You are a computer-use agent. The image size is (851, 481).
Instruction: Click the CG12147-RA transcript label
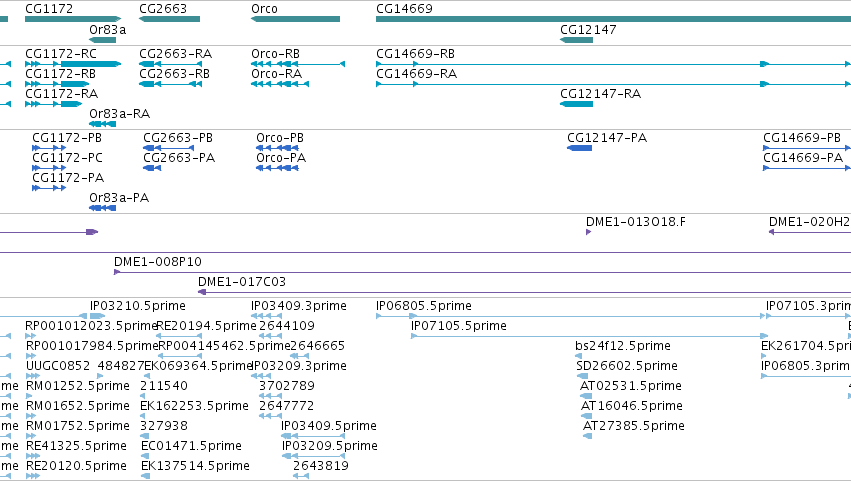(600, 94)
